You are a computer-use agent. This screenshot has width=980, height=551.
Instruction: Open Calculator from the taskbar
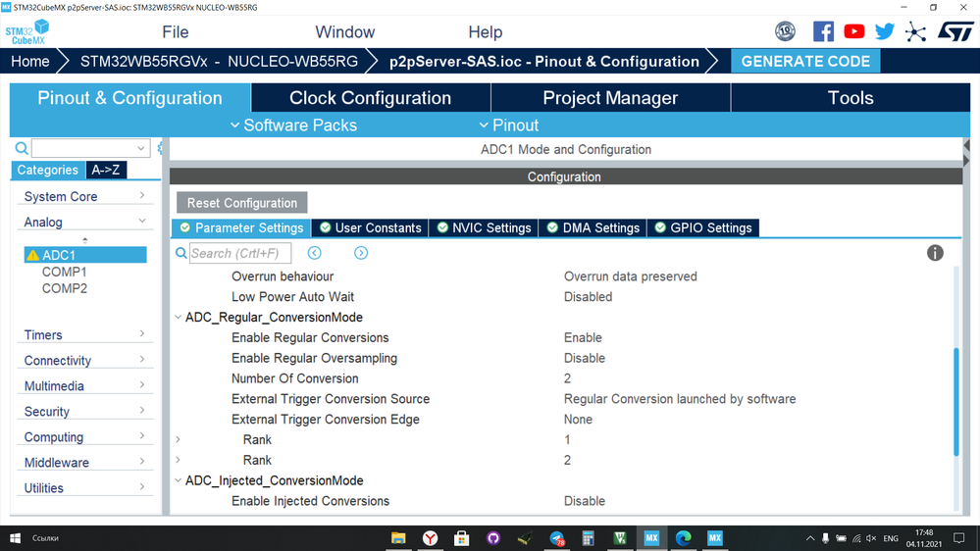(x=589, y=538)
